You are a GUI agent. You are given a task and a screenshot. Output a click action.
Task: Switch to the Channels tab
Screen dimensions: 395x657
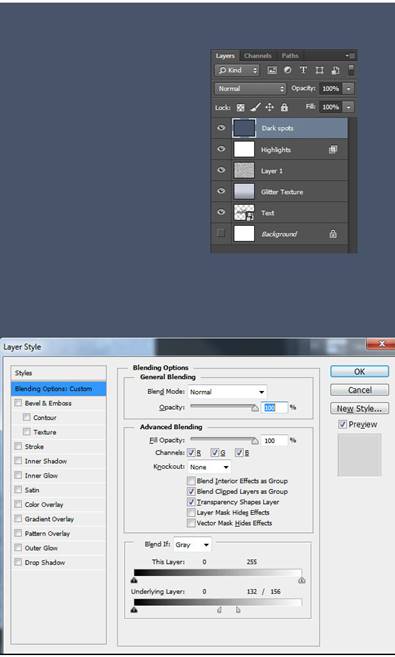(x=258, y=56)
